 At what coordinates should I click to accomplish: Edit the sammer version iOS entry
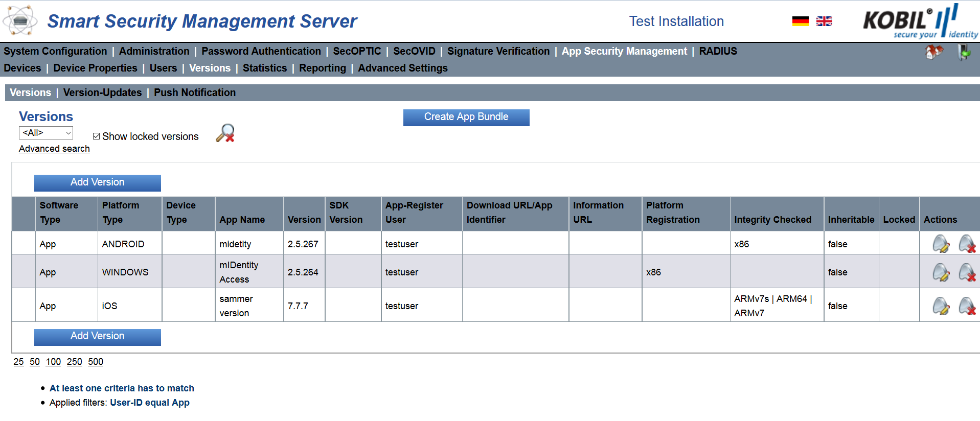point(941,306)
